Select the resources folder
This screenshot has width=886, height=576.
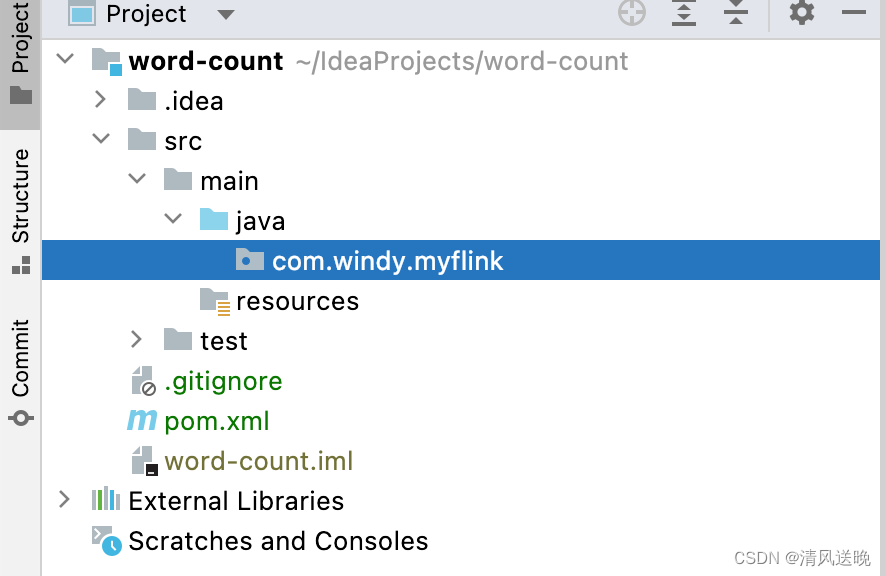[x=297, y=300]
